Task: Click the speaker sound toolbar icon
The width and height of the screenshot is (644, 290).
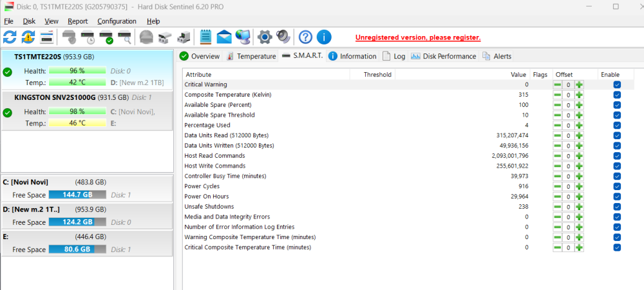Action: 283,37
